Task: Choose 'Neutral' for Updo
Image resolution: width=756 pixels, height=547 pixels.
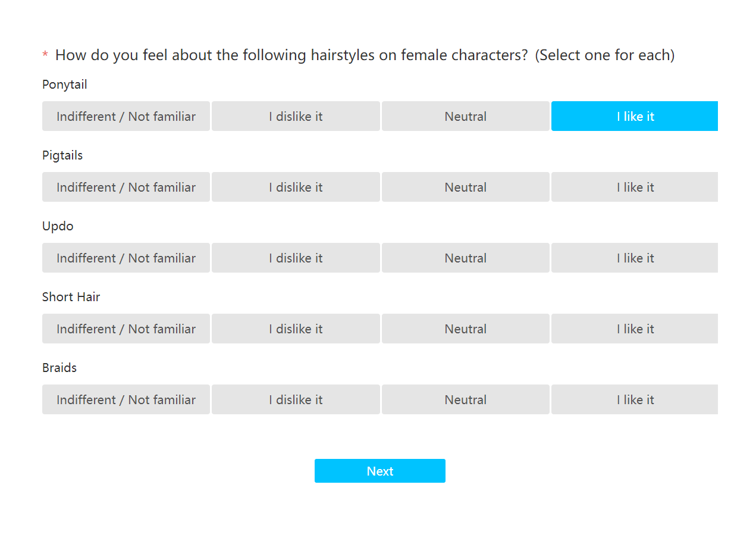Action: coord(466,258)
